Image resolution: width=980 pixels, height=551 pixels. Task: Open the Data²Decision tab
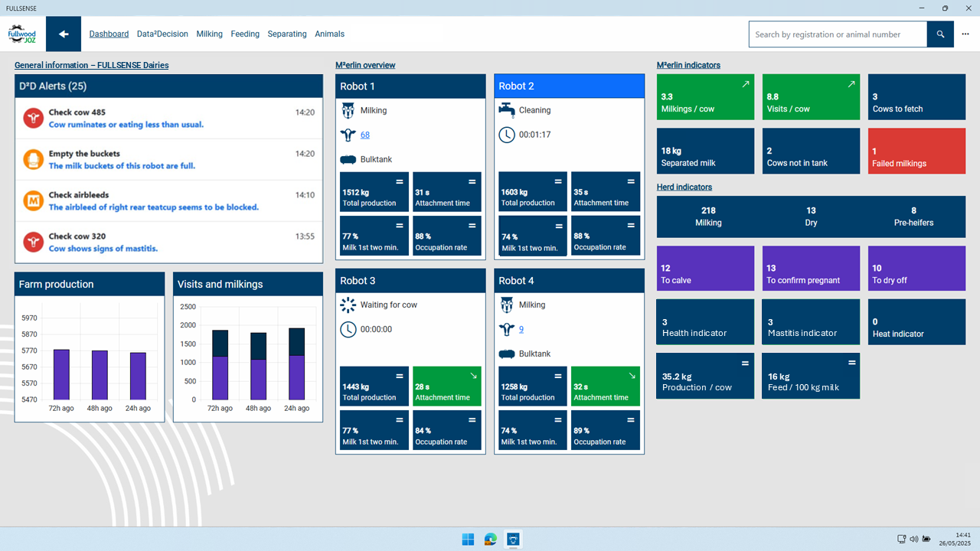pos(162,34)
